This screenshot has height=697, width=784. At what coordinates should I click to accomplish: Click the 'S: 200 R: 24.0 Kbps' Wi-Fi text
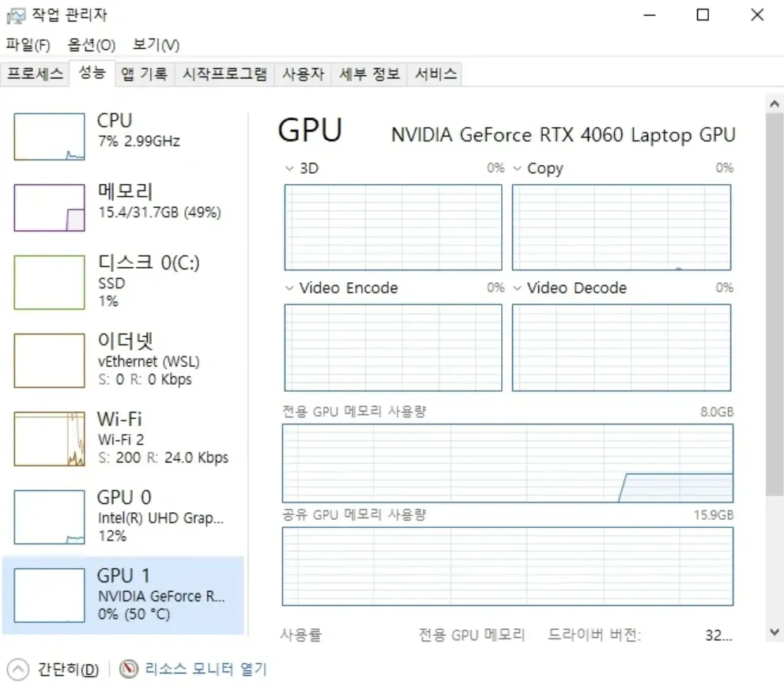(x=163, y=458)
